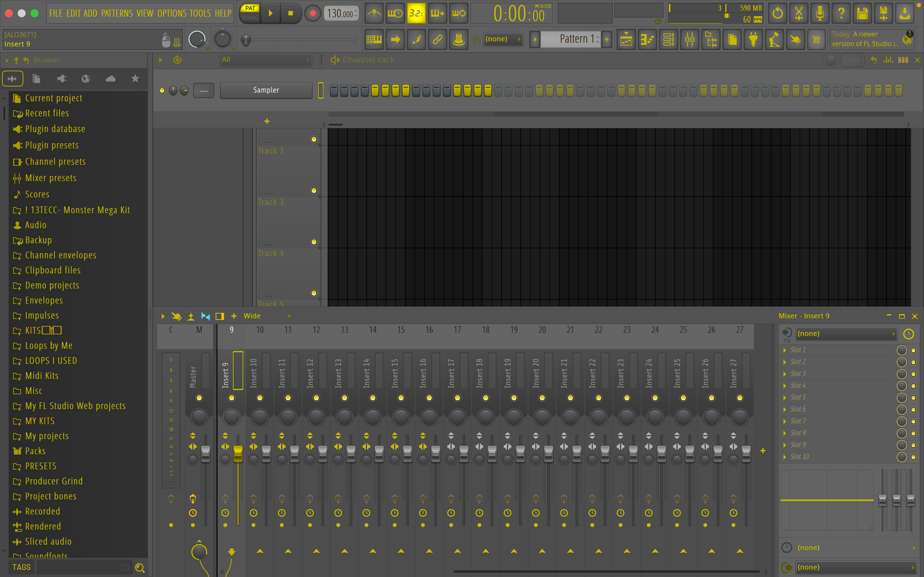Open the Pattern 1 selector
The image size is (924, 577).
tap(571, 39)
